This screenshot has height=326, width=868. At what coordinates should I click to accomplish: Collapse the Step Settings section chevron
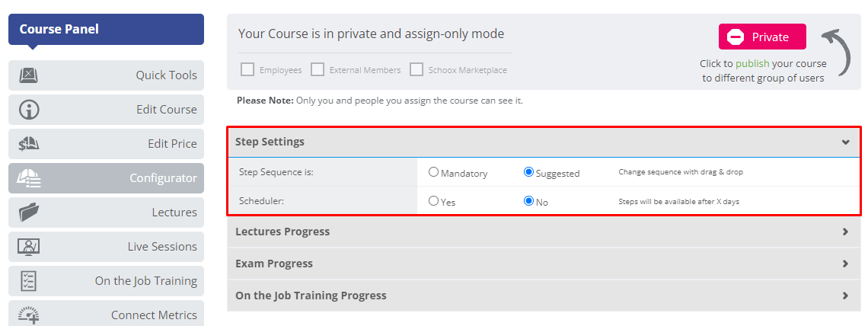pyautogui.click(x=845, y=142)
